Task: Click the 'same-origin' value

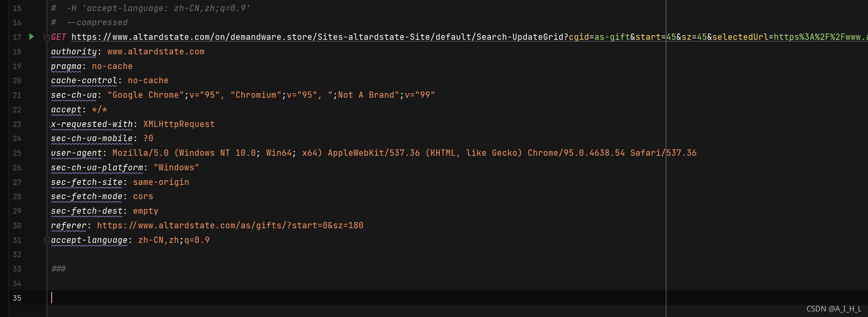Action: point(161,182)
